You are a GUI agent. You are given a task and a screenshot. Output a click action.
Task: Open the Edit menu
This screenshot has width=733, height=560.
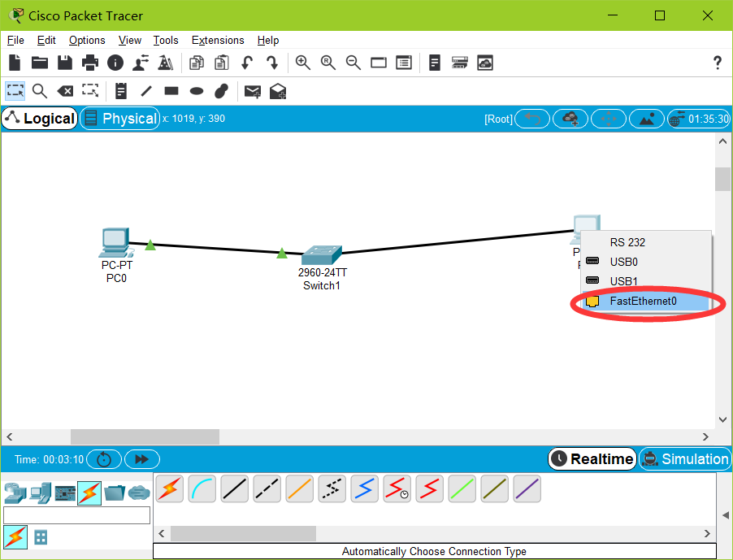tap(46, 40)
